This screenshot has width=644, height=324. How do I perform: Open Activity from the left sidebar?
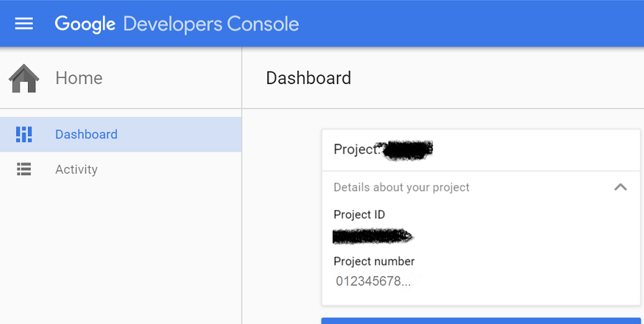[x=76, y=169]
